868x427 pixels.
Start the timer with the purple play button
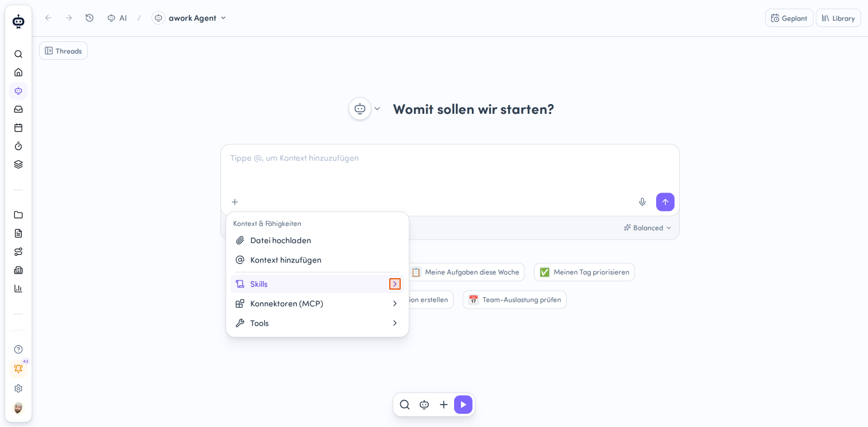coord(463,405)
